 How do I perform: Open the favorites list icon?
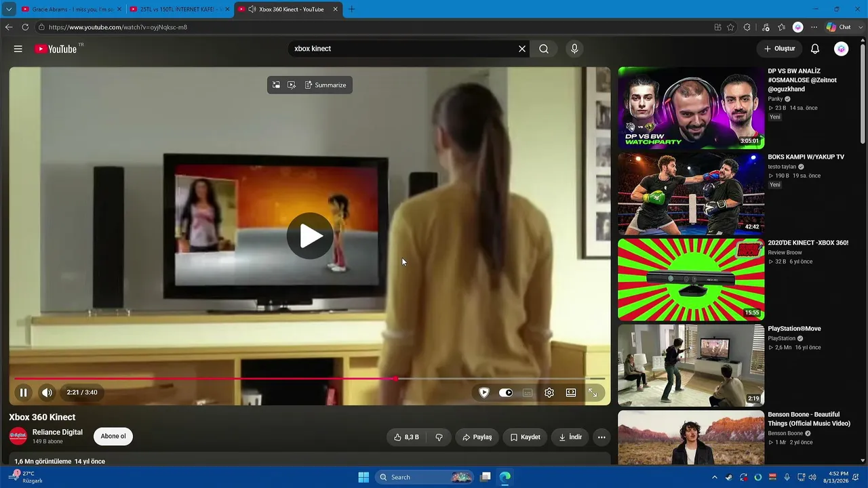click(x=781, y=27)
